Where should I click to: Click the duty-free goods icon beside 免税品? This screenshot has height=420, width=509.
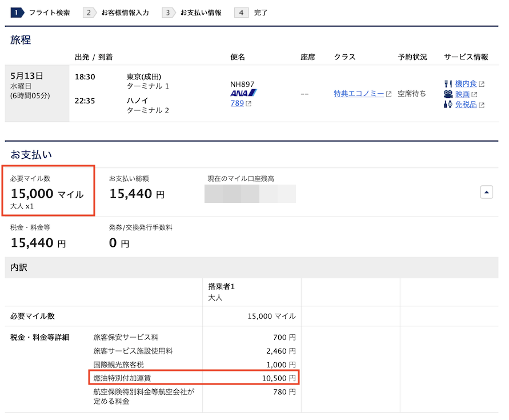pyautogui.click(x=448, y=104)
